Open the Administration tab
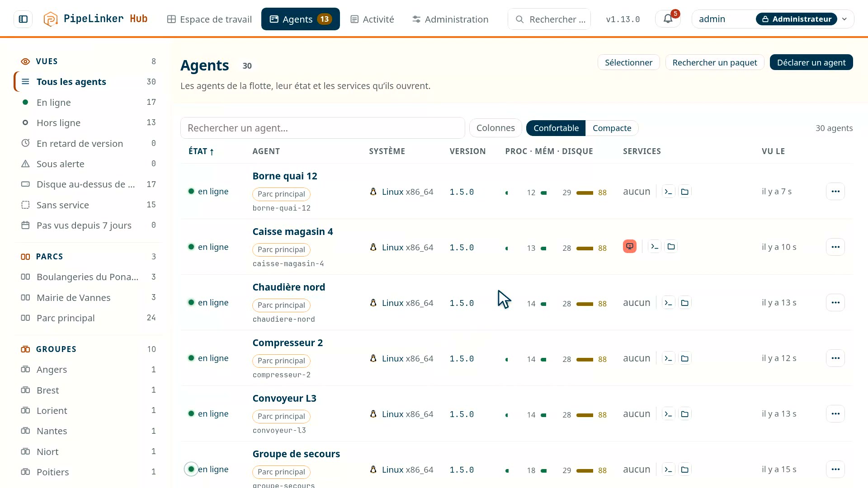Screen dimensions: 868x488 (450, 19)
